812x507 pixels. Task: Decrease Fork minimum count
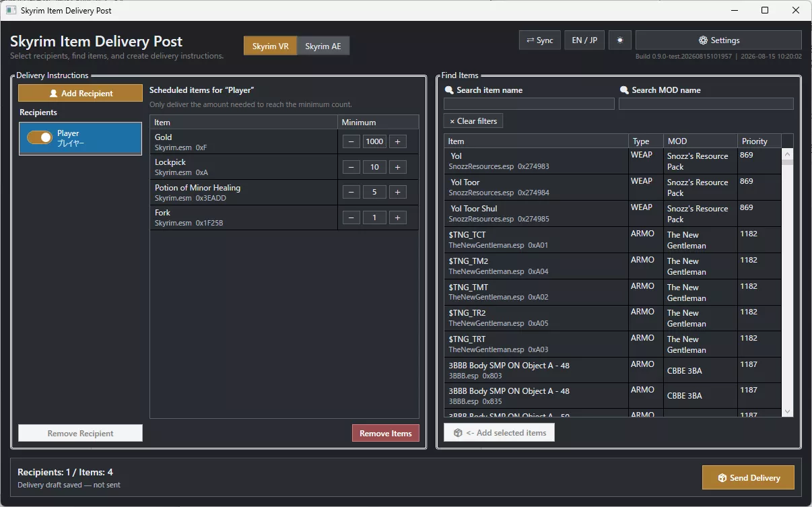351,217
